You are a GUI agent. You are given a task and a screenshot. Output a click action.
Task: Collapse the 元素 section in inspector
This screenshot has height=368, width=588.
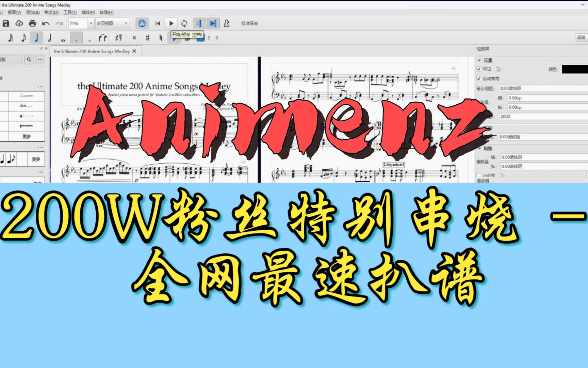[x=479, y=61]
